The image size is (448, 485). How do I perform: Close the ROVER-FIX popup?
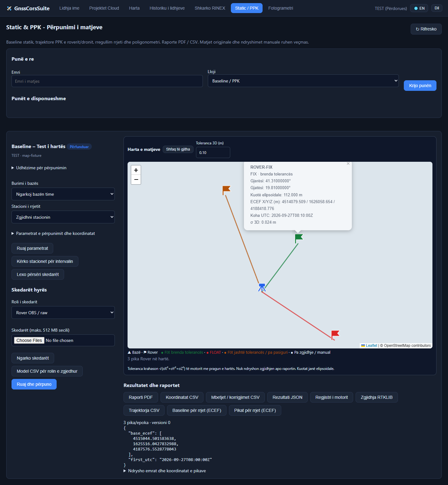click(348, 164)
